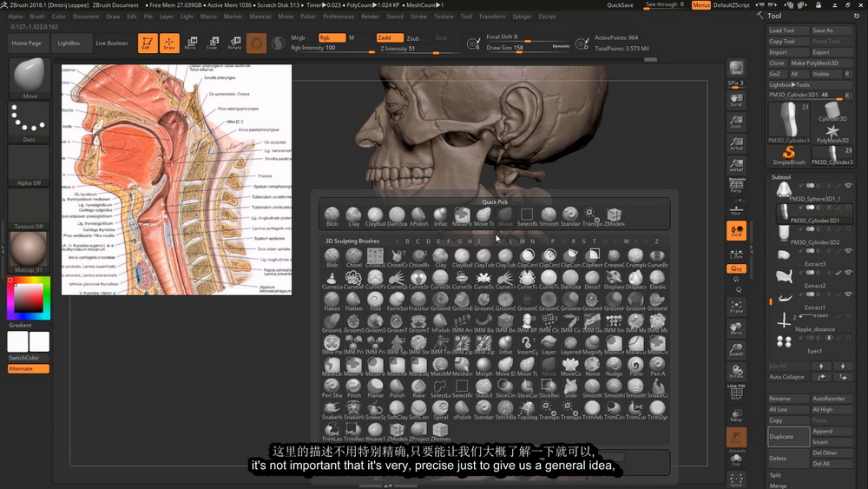Open the Matcap_01 material selector

click(x=30, y=253)
